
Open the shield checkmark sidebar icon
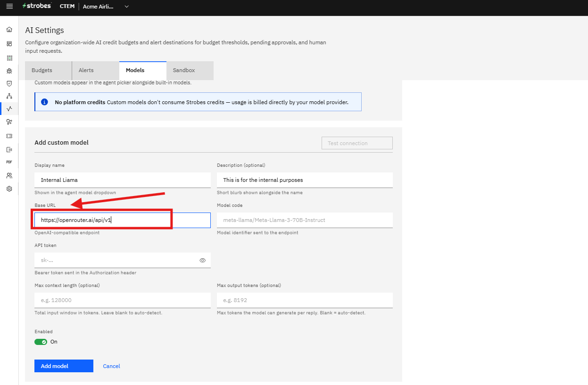pyautogui.click(x=9, y=83)
